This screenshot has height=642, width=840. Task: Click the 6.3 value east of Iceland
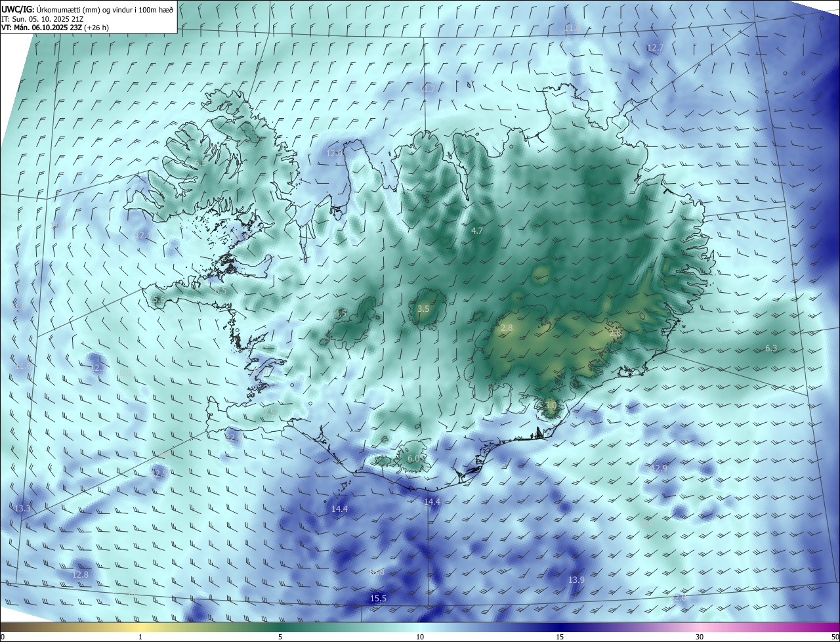point(771,349)
